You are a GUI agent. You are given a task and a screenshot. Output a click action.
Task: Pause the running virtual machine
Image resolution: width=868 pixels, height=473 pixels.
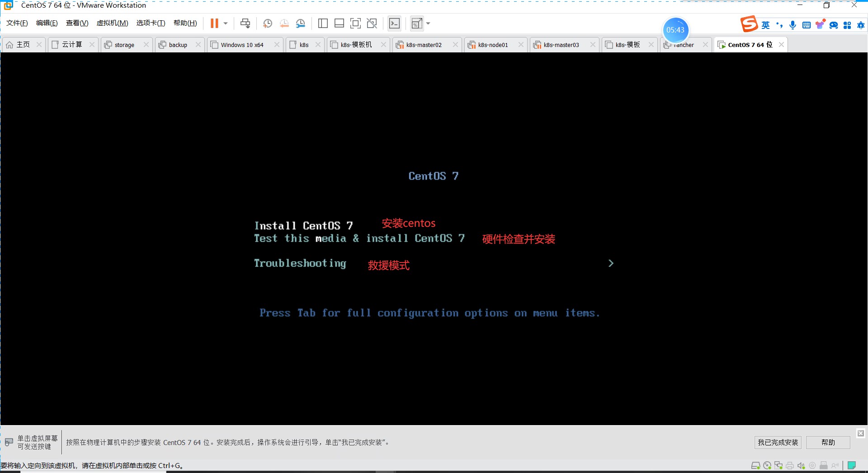coord(214,23)
